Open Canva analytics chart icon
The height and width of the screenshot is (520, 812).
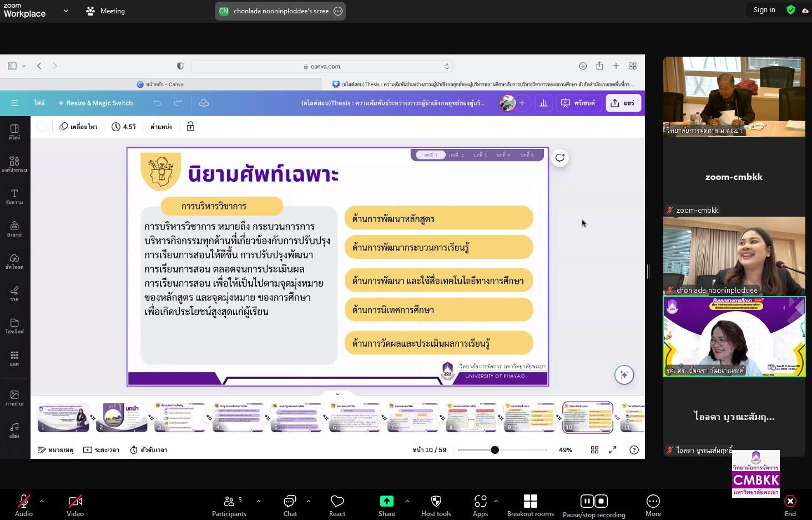[x=543, y=103]
